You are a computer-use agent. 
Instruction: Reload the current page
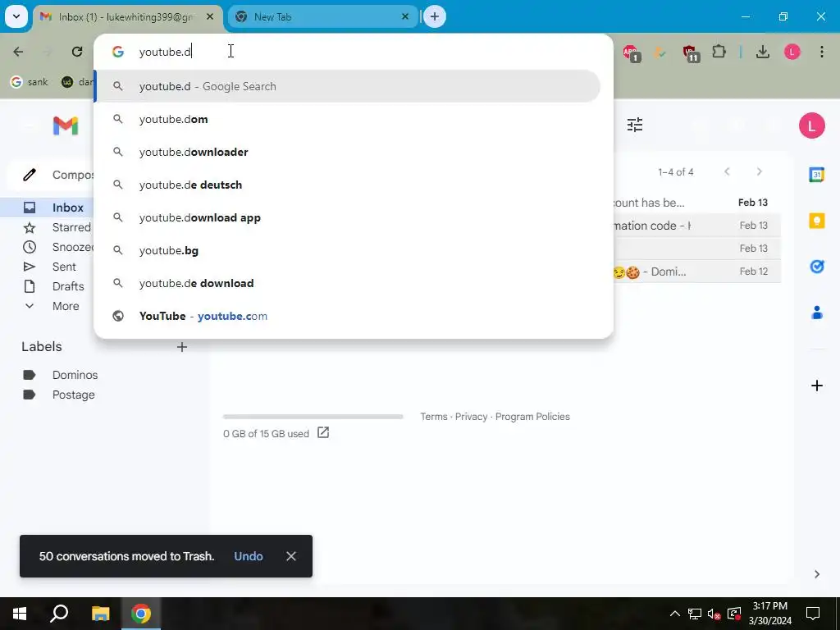coord(77,52)
